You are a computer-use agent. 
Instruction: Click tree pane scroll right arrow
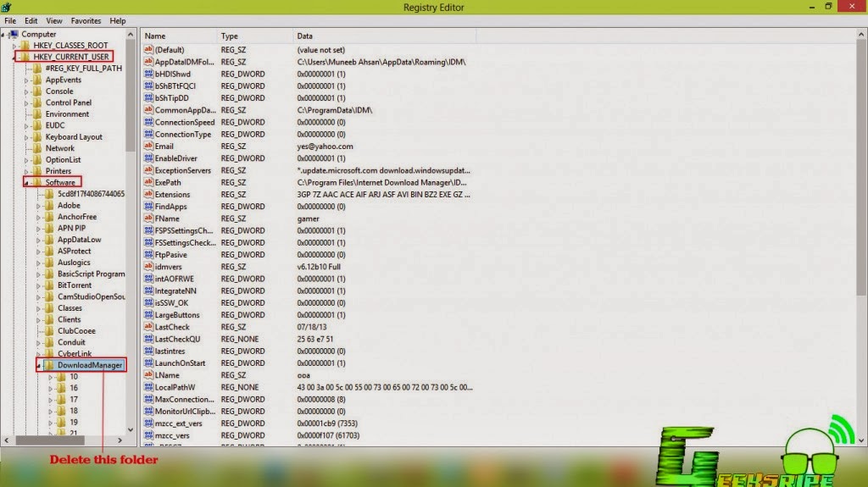(120, 440)
